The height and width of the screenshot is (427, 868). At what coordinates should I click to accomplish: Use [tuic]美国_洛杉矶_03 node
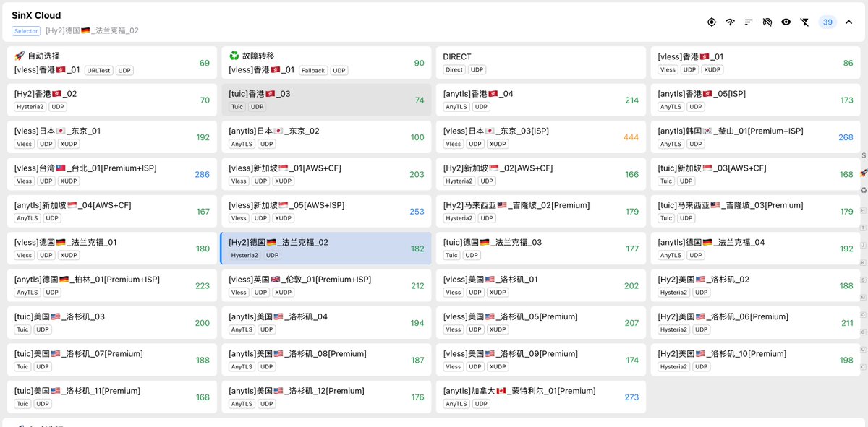112,323
